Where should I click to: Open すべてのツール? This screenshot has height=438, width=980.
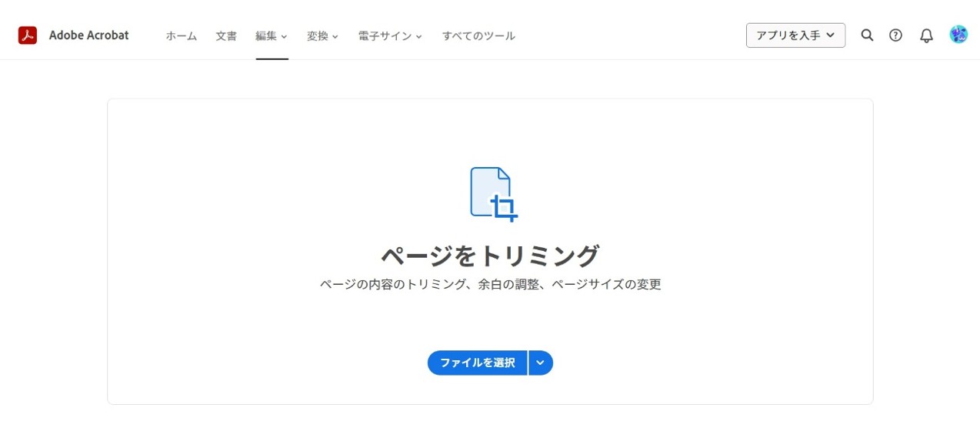(478, 36)
